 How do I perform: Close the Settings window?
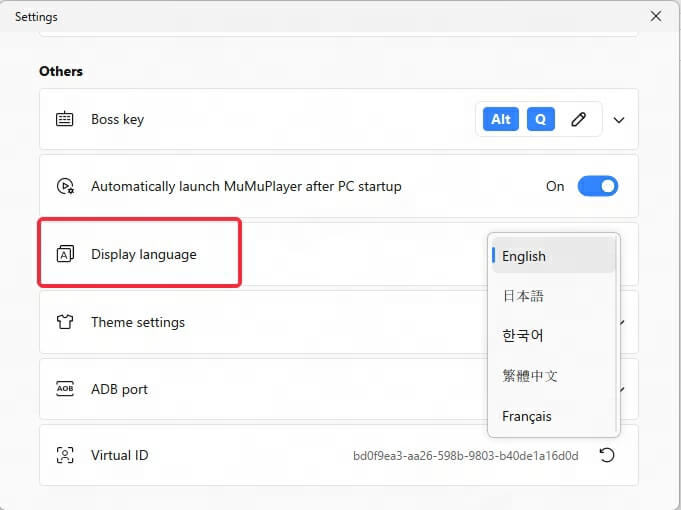pos(656,16)
